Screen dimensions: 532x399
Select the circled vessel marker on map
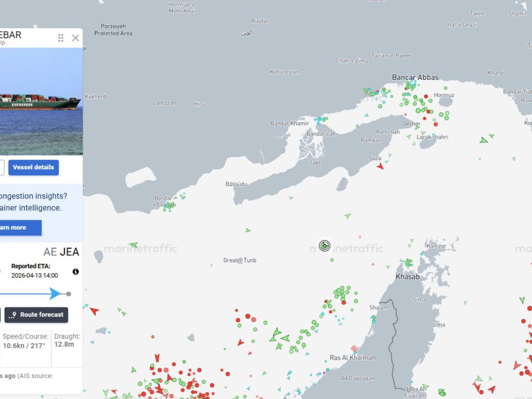coord(325,246)
